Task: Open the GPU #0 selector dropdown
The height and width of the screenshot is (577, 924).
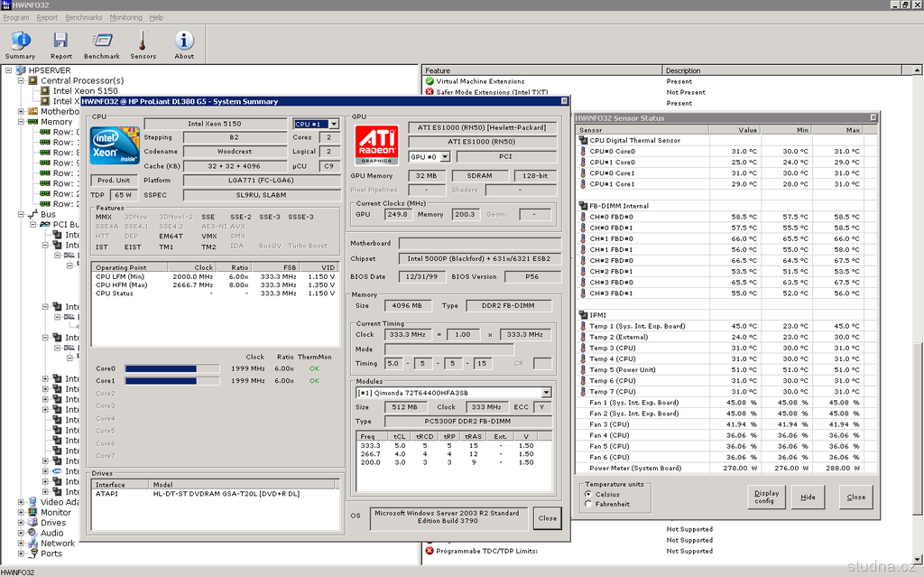Action: (x=444, y=157)
